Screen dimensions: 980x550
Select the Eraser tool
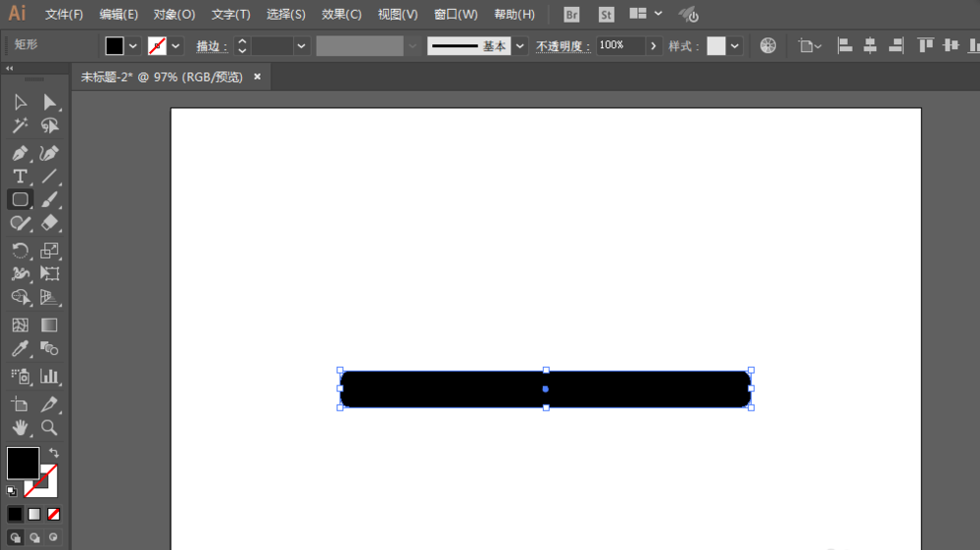click(49, 224)
